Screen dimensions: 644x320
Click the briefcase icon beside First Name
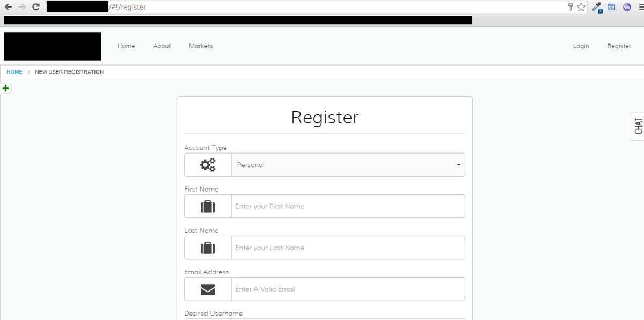tap(208, 206)
